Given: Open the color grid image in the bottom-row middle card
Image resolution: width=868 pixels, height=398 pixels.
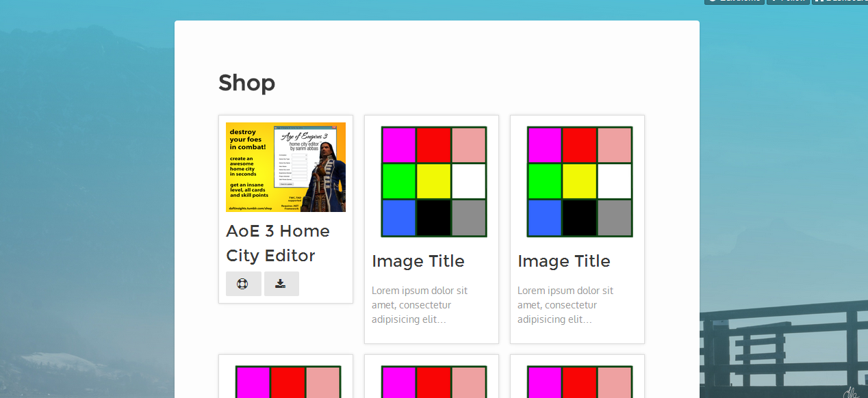Looking at the screenshot, I should click(434, 382).
